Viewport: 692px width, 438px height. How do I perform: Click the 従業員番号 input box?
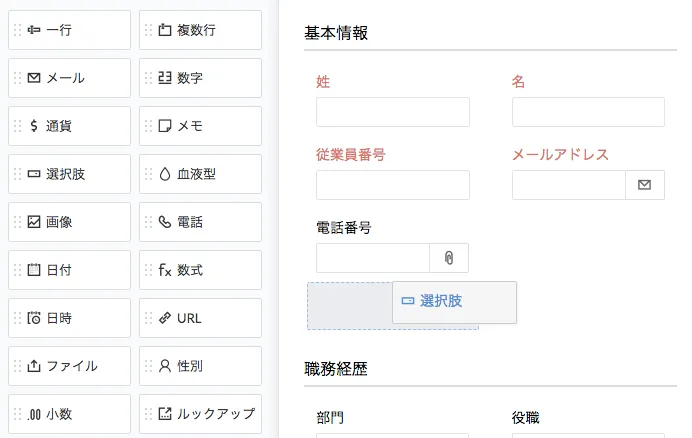(x=392, y=185)
